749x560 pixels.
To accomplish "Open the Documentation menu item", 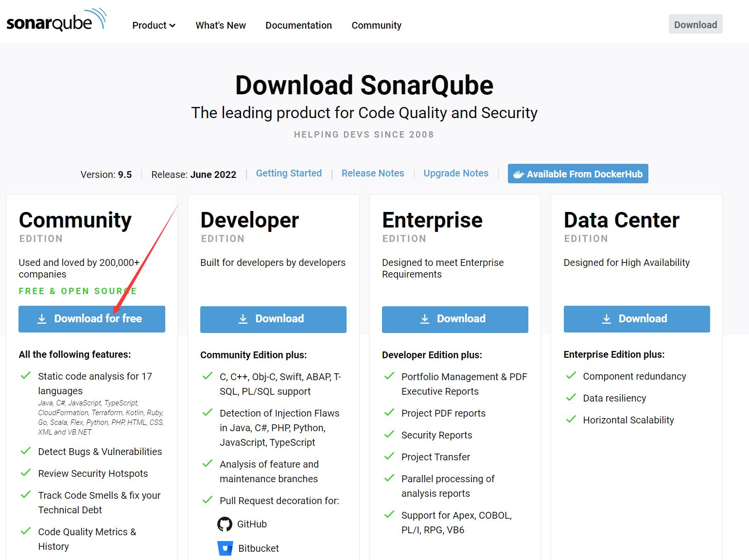I will point(298,25).
